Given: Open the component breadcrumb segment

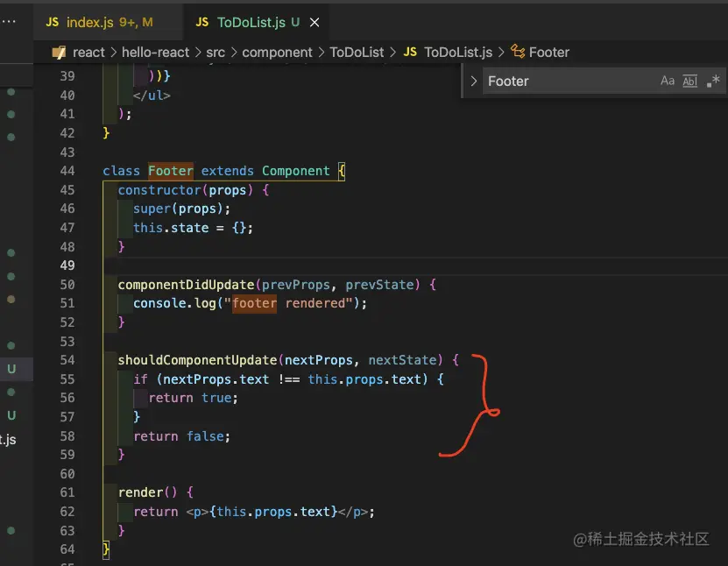Looking at the screenshot, I should tap(277, 53).
